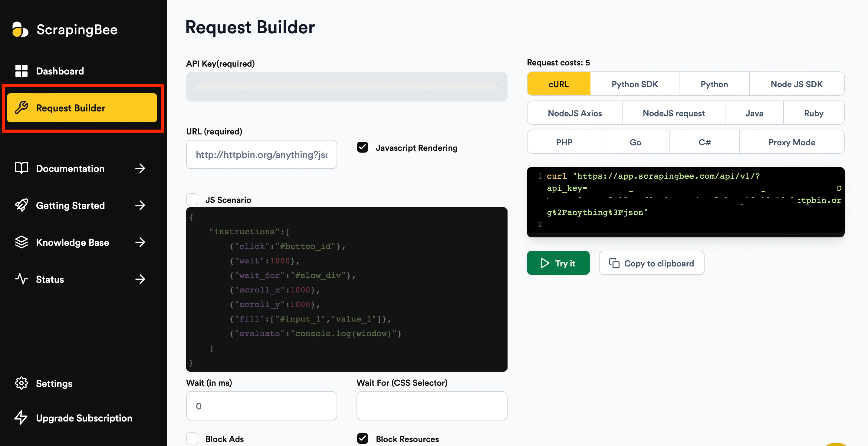
Task: Select the Request Builder wrench icon
Action: tap(21, 108)
